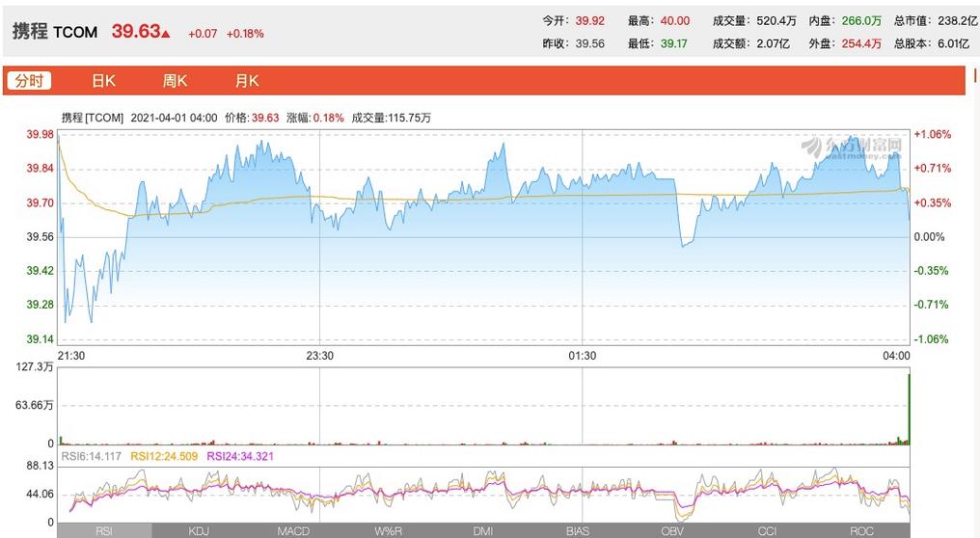The width and height of the screenshot is (980, 538).
Task: Select the BIAS indicator tab
Action: tap(578, 531)
